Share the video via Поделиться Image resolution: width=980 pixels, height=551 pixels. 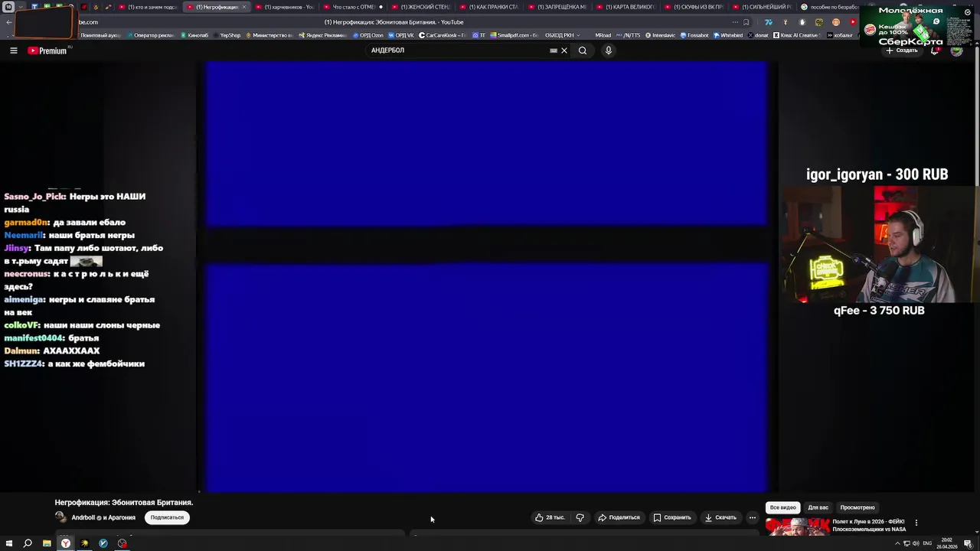point(619,517)
